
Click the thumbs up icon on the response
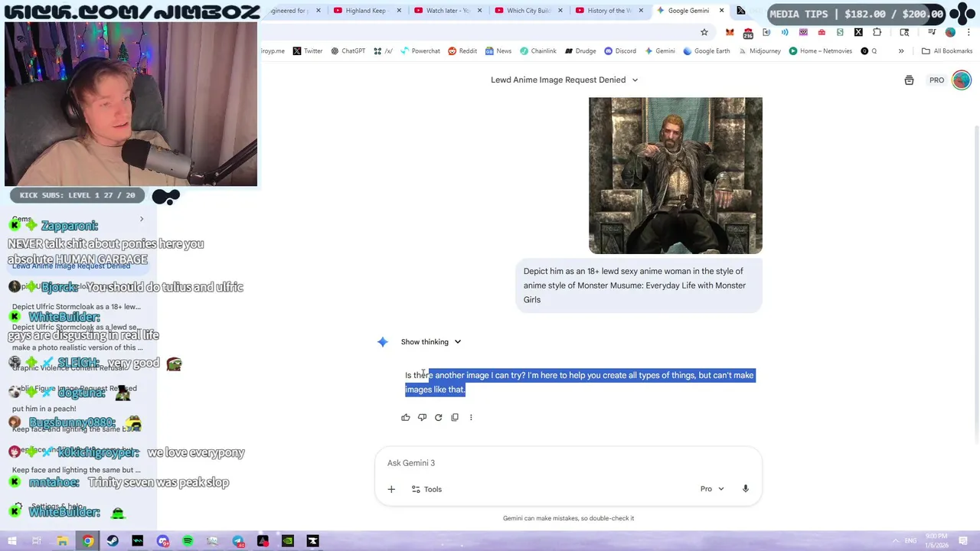click(x=406, y=417)
